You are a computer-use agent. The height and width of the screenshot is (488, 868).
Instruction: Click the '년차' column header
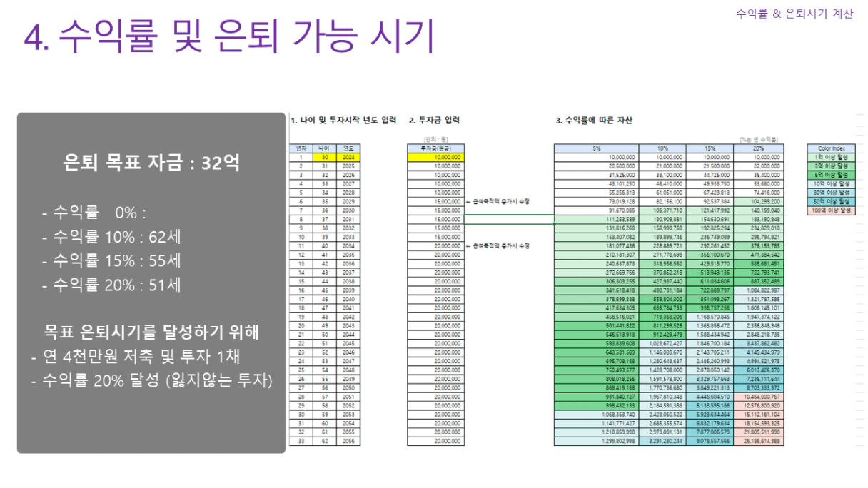[x=302, y=148]
